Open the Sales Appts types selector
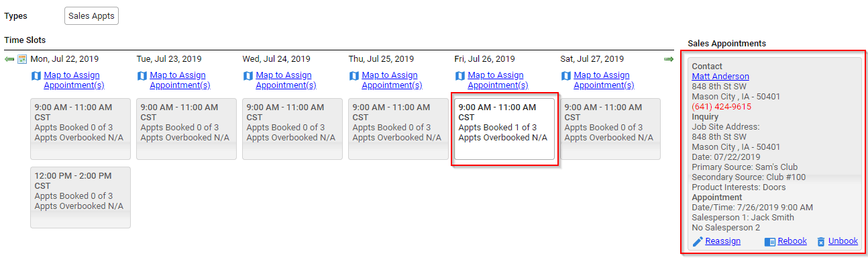This screenshot has height=260, width=868. (91, 15)
